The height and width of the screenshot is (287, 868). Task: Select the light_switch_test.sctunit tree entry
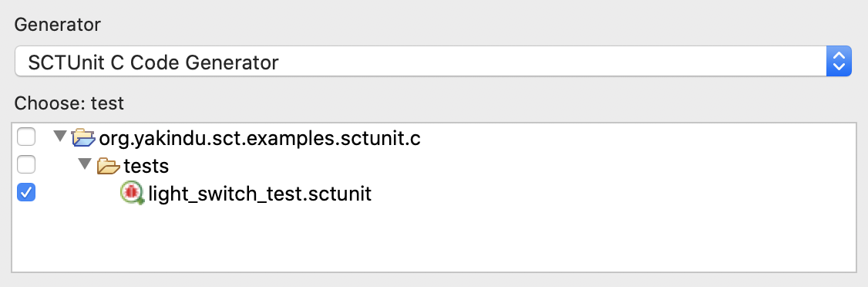coord(260,194)
